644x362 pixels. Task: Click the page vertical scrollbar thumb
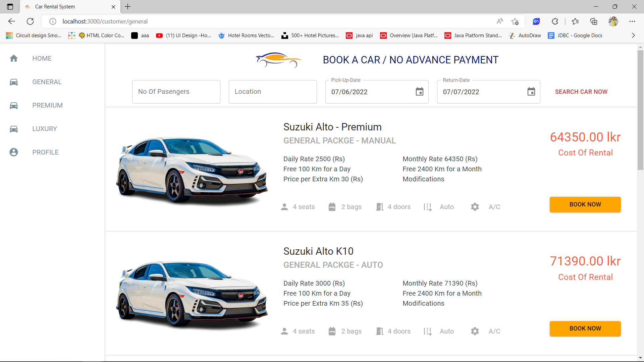(640, 110)
